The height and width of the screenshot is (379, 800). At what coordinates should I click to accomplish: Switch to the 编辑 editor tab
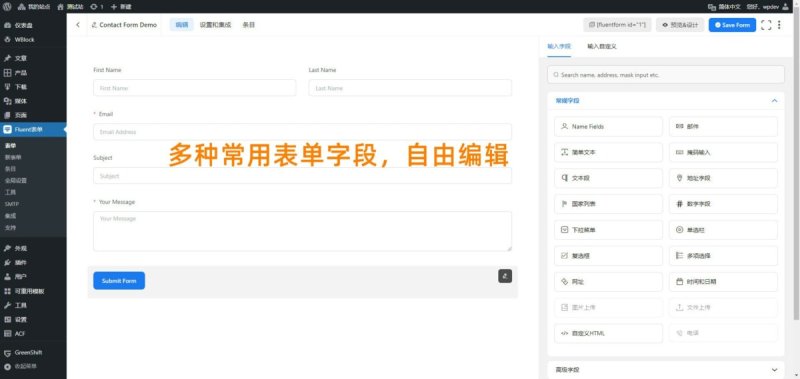182,24
